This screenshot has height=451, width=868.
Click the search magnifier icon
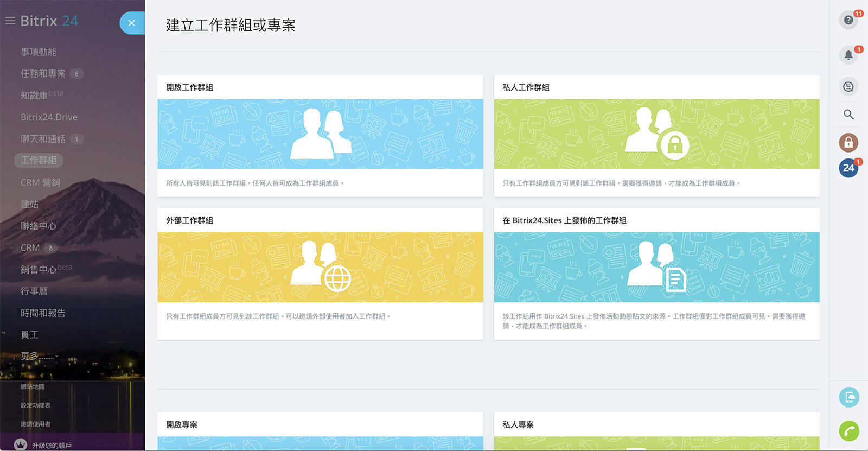click(848, 115)
